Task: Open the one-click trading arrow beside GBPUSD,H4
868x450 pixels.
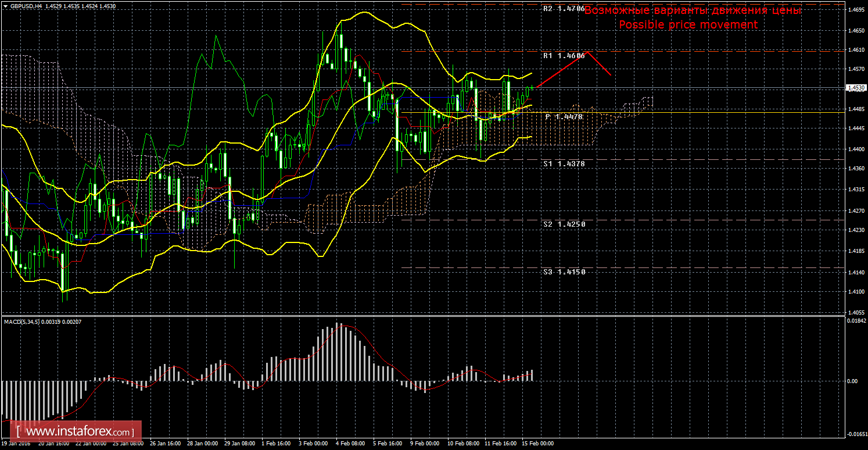Action: point(5,6)
